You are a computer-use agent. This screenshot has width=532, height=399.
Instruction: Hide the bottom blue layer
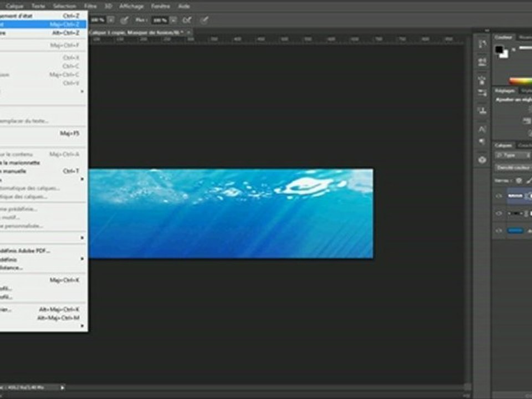click(x=499, y=231)
